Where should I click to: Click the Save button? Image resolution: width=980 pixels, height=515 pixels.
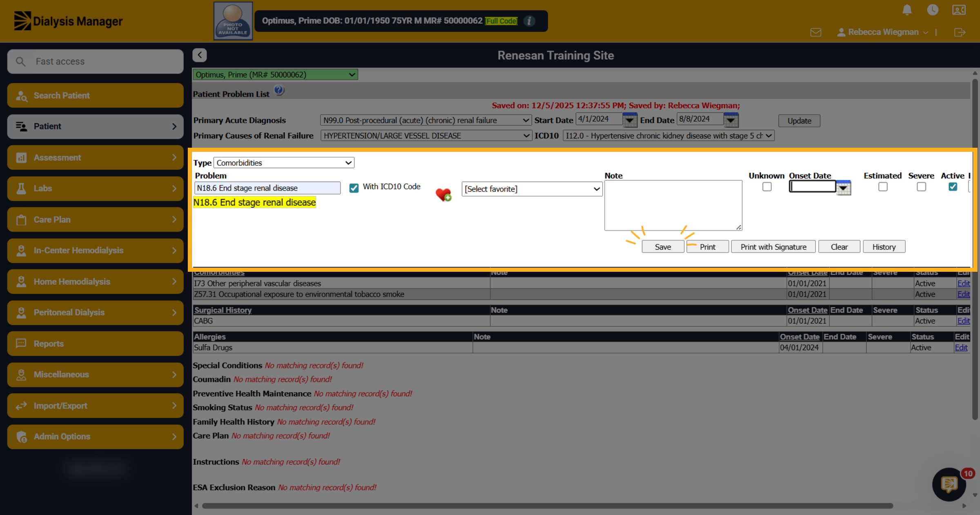point(663,247)
